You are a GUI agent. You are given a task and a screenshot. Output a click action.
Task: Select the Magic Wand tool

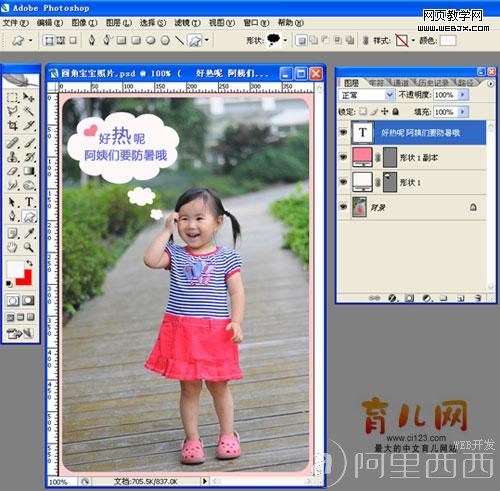(x=29, y=112)
